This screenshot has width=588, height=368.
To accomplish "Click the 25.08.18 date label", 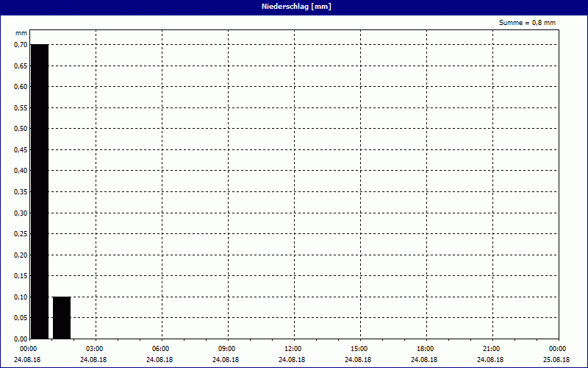I will pos(556,360).
